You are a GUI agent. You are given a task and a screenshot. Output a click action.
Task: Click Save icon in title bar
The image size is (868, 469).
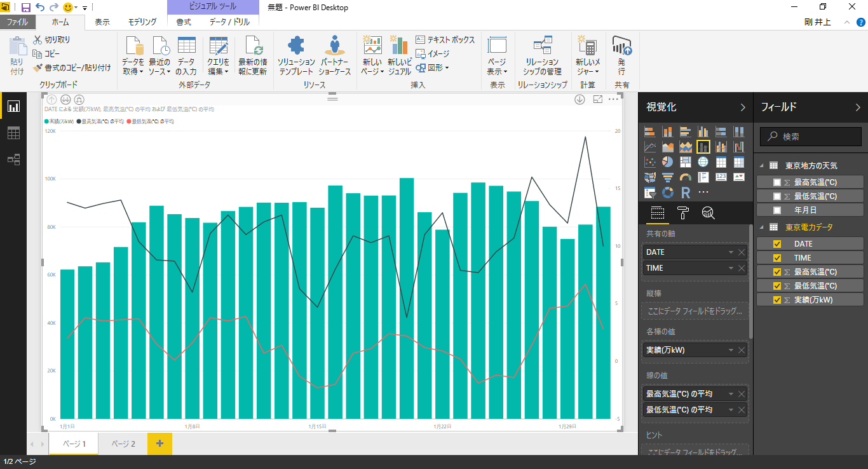[x=26, y=8]
